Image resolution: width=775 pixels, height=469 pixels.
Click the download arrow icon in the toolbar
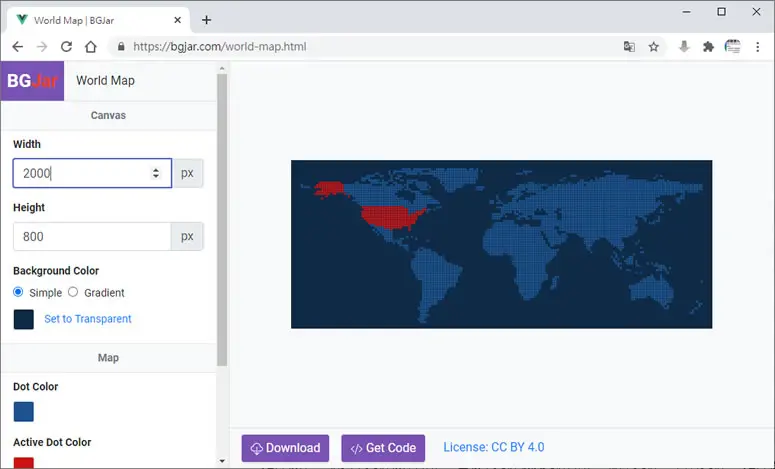click(684, 47)
